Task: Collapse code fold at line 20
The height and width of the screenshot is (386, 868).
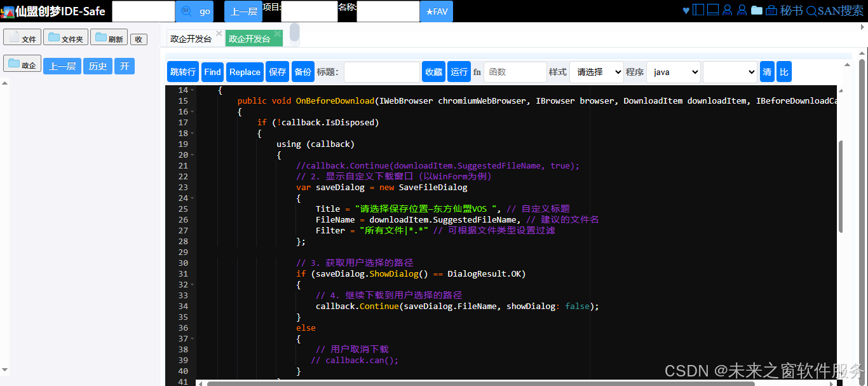Action: pyautogui.click(x=193, y=155)
